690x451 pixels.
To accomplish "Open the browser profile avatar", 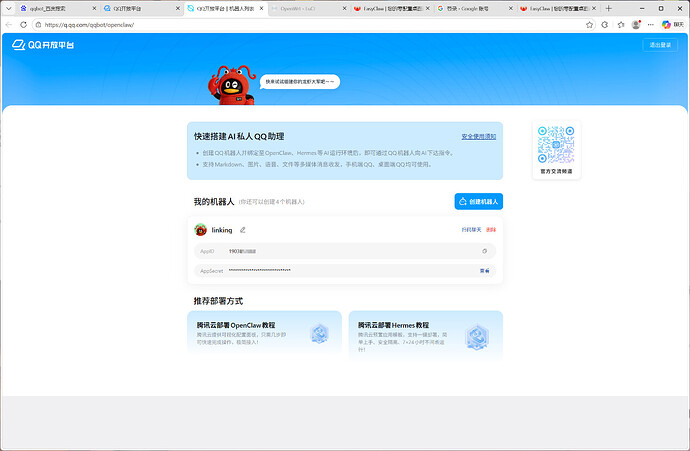I will [636, 25].
